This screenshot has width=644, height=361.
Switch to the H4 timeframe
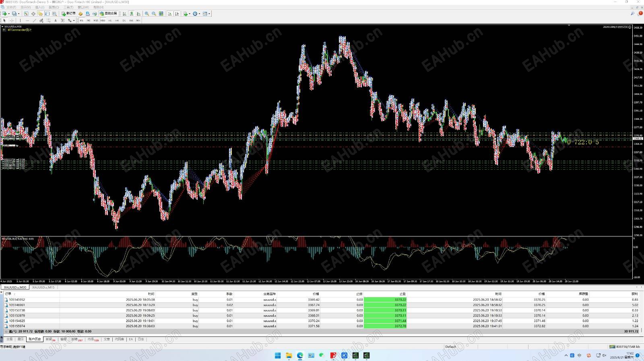pos(117,21)
